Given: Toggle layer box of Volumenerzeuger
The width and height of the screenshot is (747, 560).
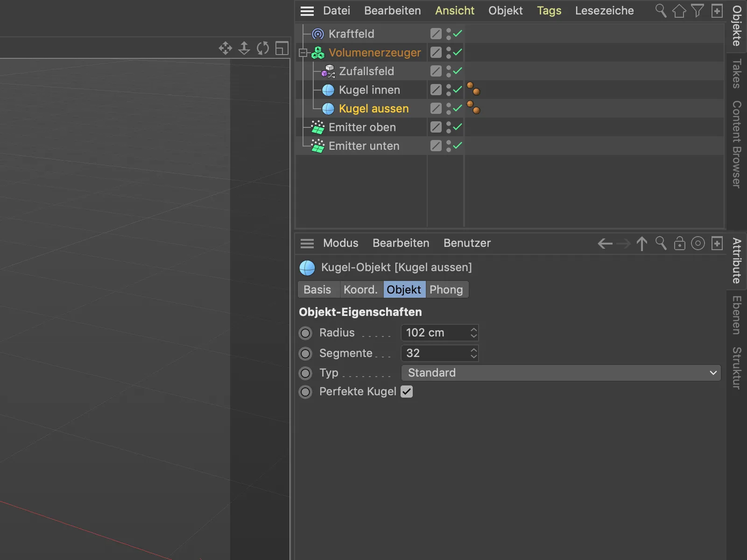Looking at the screenshot, I should point(436,52).
